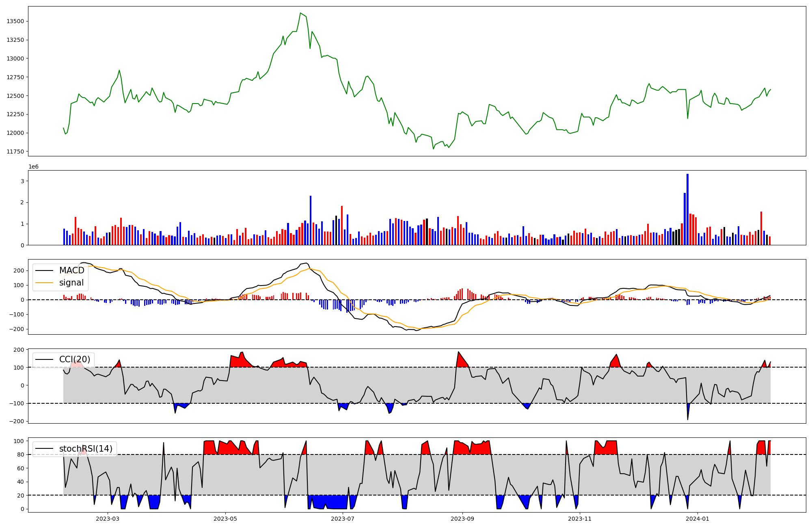This screenshot has width=812, height=528.
Task: Select the signal legend text
Action: click(x=71, y=283)
